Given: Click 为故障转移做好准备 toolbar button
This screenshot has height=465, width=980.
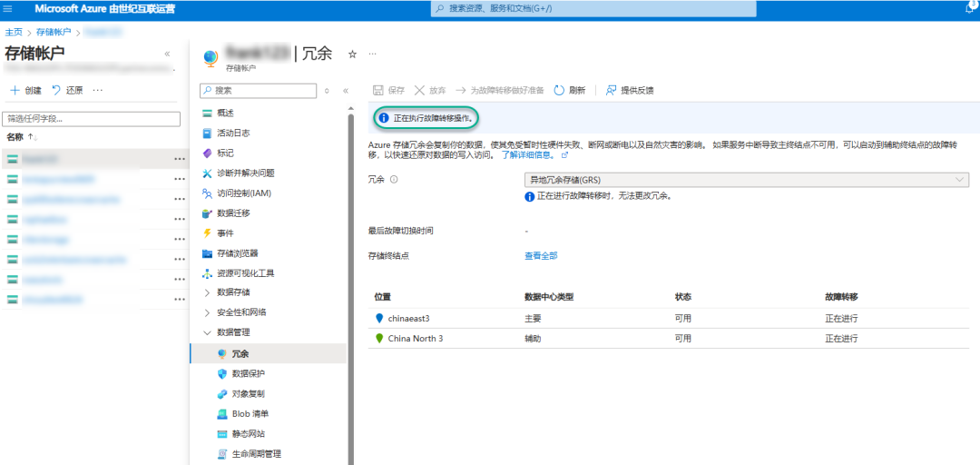Looking at the screenshot, I should tap(499, 90).
